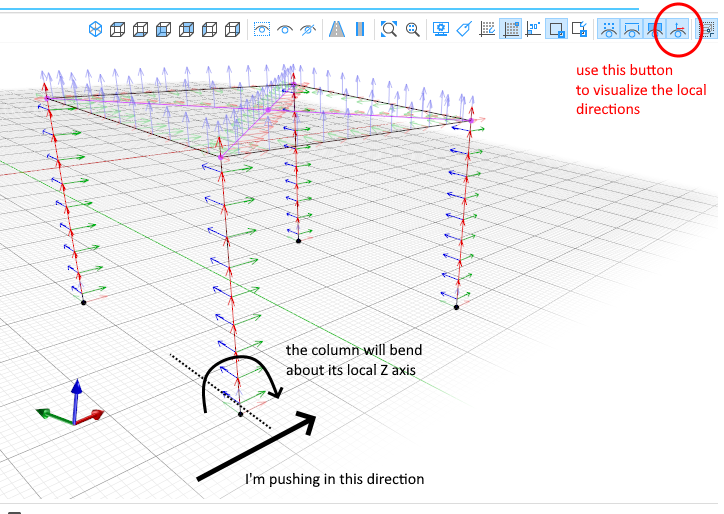
Task: Select the bottom face cube view
Action: 140,30
